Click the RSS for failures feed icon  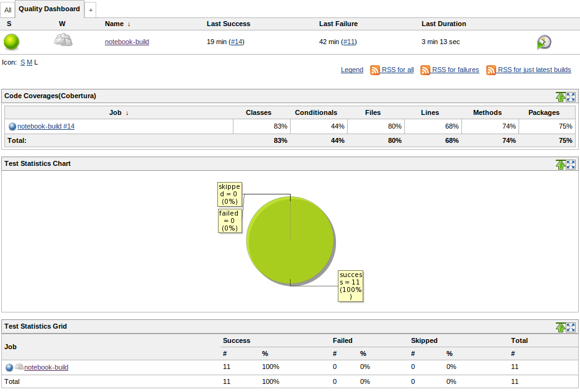[x=425, y=70]
